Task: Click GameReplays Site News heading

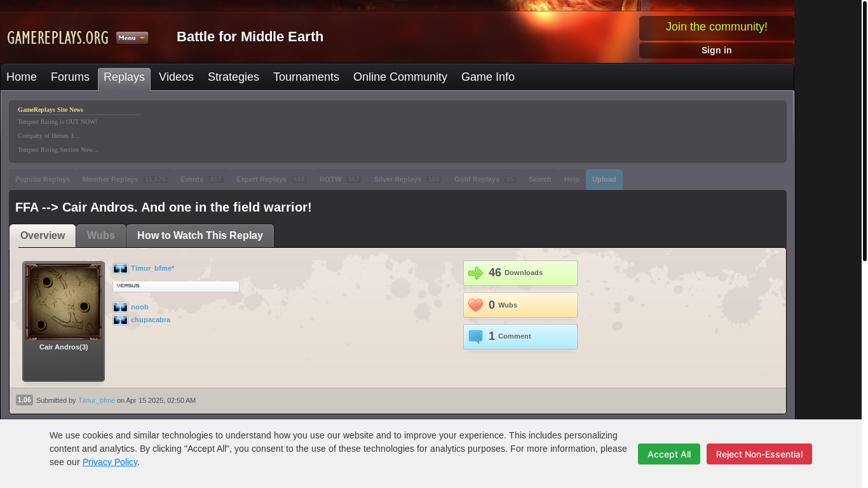Action: pos(50,110)
